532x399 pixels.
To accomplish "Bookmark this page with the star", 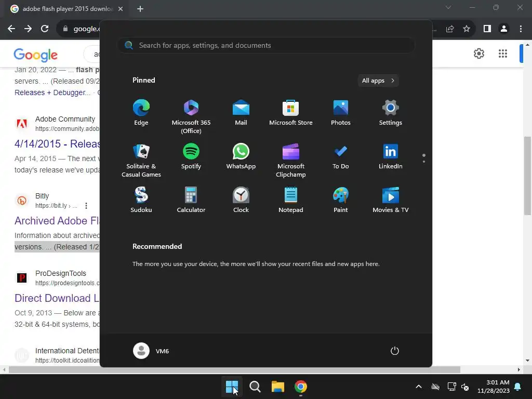I will coord(467,29).
